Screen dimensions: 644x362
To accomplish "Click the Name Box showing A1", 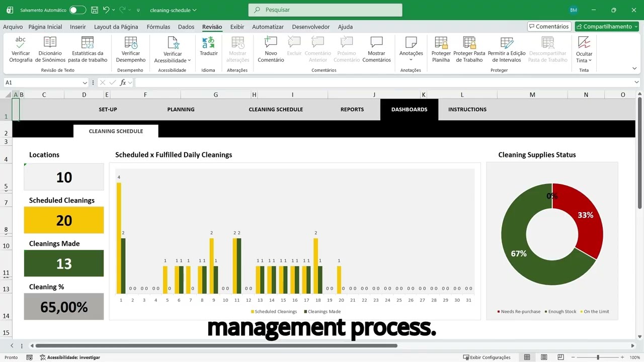I will 43,82.
